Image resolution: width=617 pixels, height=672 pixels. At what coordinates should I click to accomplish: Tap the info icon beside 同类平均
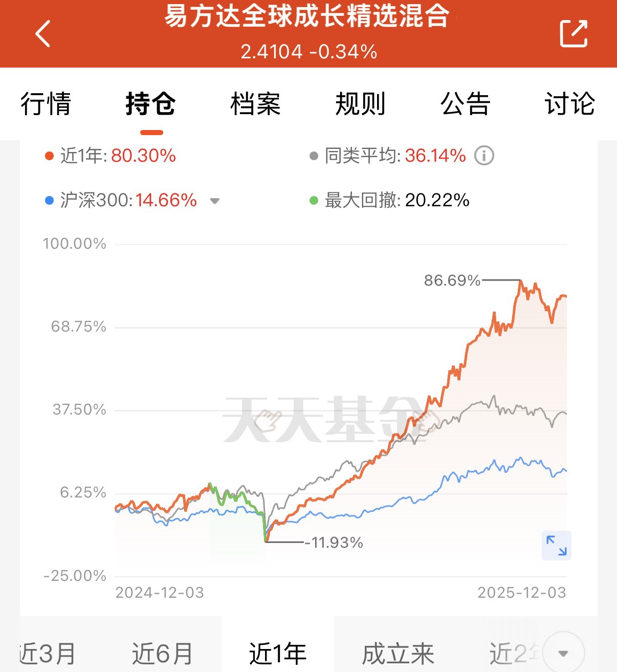click(484, 156)
